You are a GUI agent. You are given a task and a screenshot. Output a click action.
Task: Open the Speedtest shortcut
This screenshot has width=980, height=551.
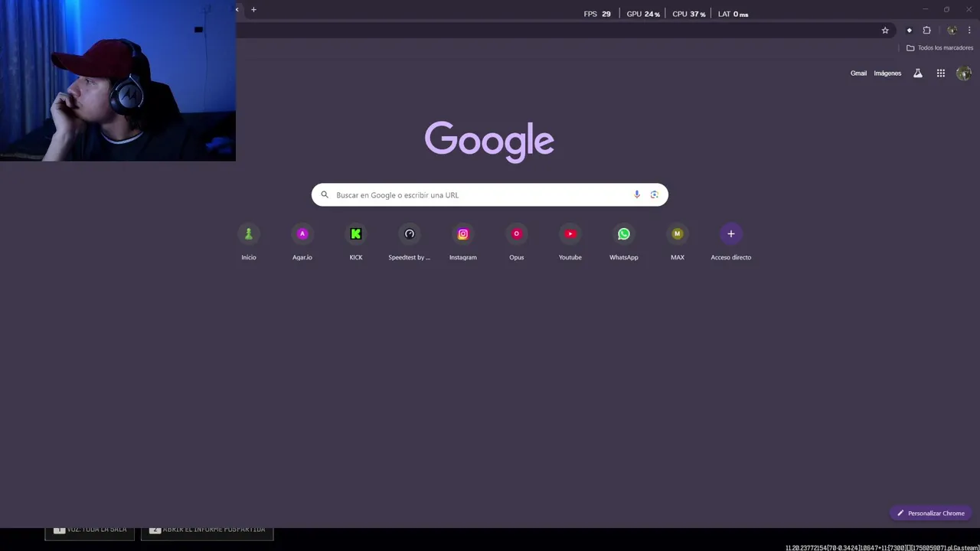click(410, 242)
